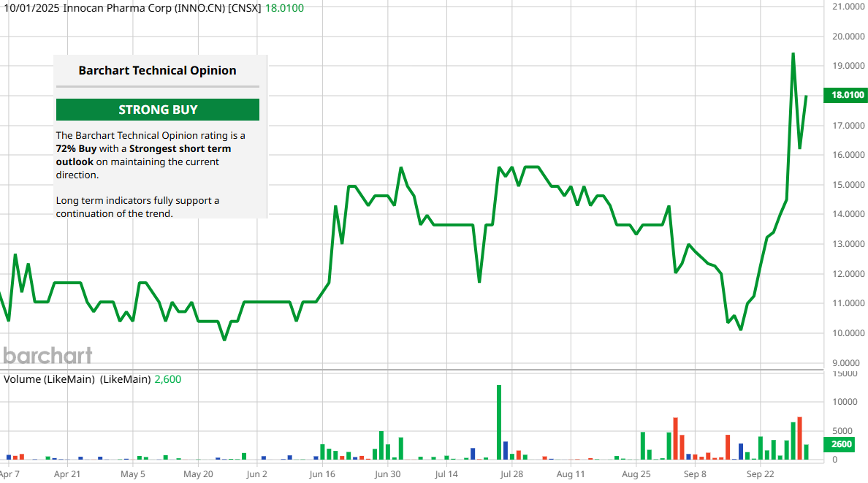
Task: Click the price line's highest peak in late September
Action: [x=793, y=53]
